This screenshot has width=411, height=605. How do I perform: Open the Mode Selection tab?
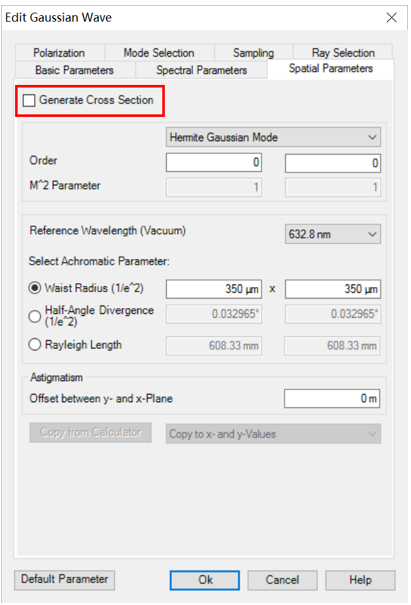click(159, 53)
